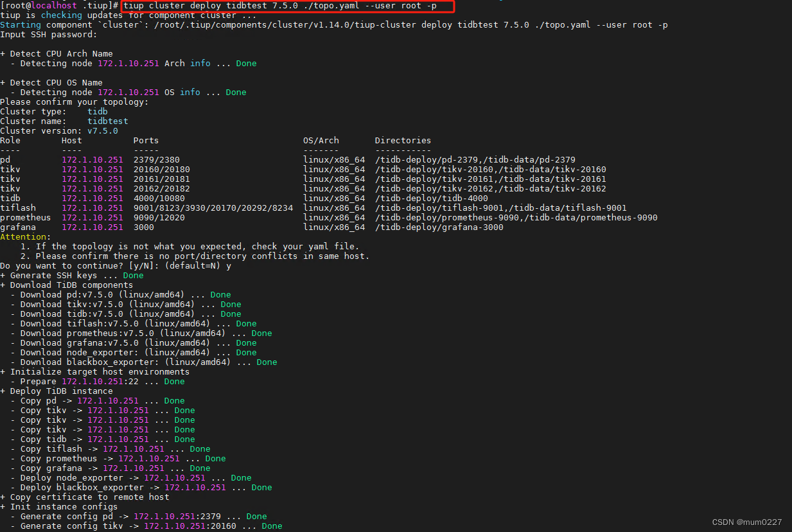Screen dimensions: 792x532
Task: Click ports '20161/20181' for tikv
Action: click(162, 179)
